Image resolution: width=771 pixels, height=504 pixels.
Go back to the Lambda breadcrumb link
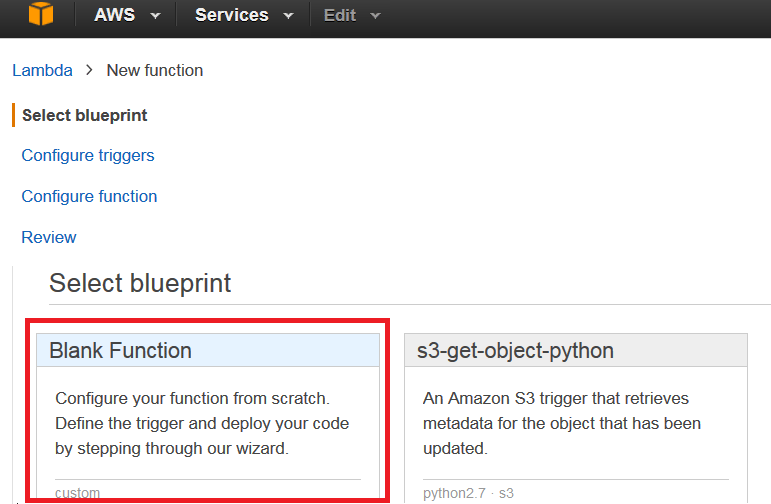pyautogui.click(x=42, y=70)
